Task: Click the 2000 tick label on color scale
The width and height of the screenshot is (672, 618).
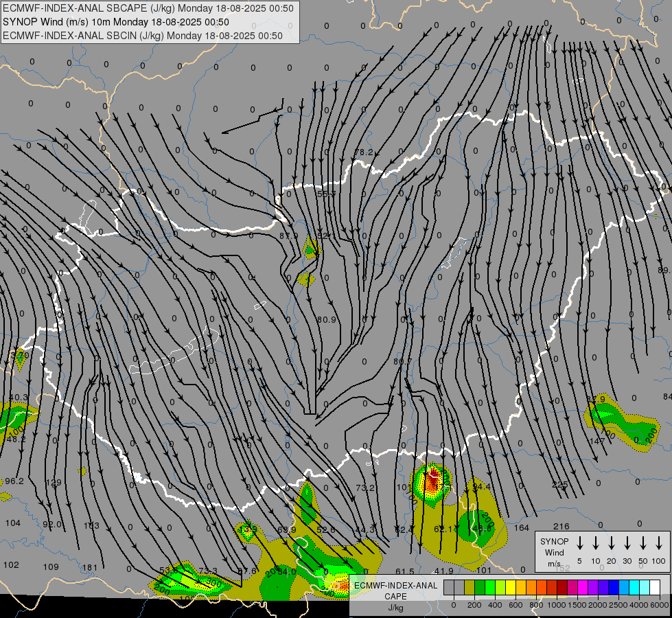Action: [598, 605]
